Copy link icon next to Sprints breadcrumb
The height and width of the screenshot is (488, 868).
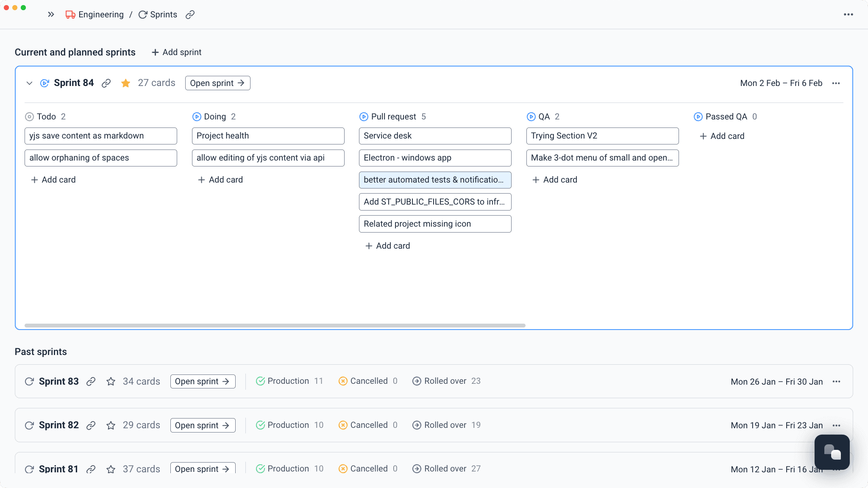[190, 14]
